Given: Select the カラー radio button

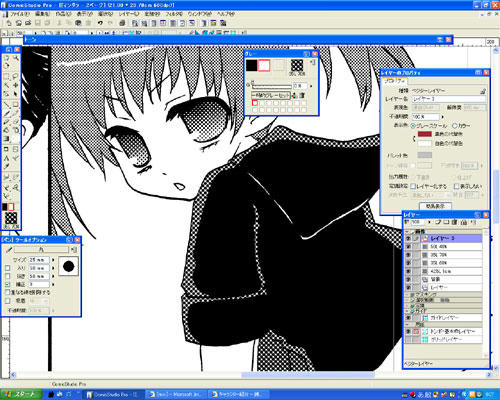Looking at the screenshot, I should [454, 126].
